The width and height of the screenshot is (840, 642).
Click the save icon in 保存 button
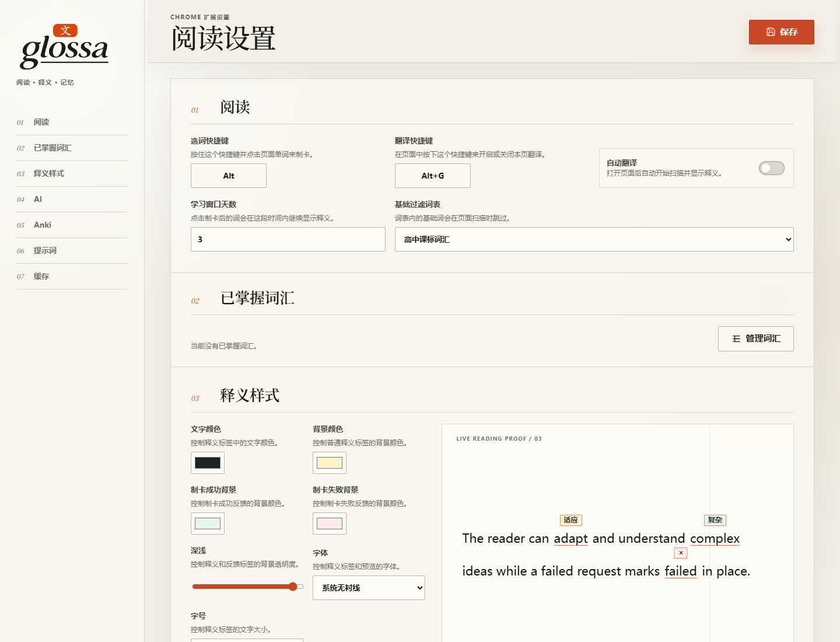click(x=771, y=32)
